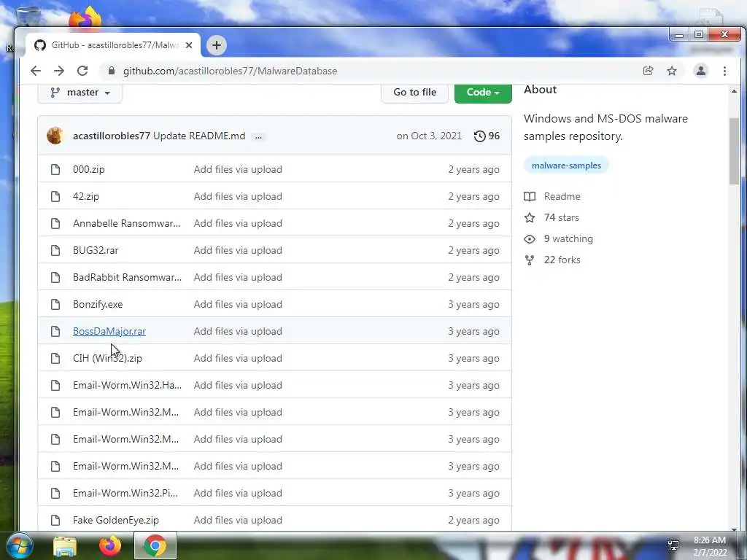Click the file icon beside BUG32.rar
The height and width of the screenshot is (560, 747).
coord(55,251)
